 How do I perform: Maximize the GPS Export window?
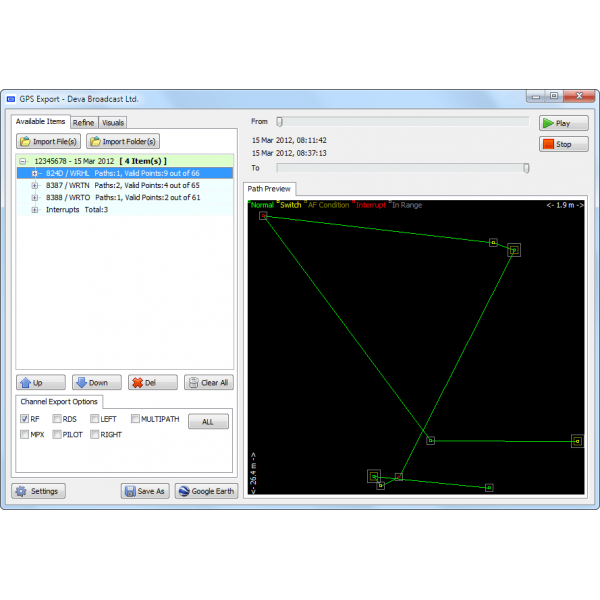click(x=554, y=96)
